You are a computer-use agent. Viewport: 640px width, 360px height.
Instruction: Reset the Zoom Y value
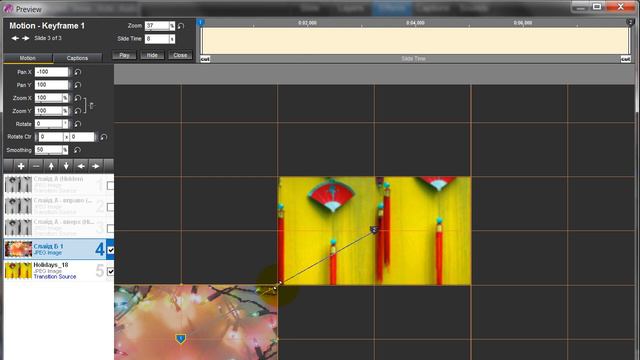[x=78, y=111]
